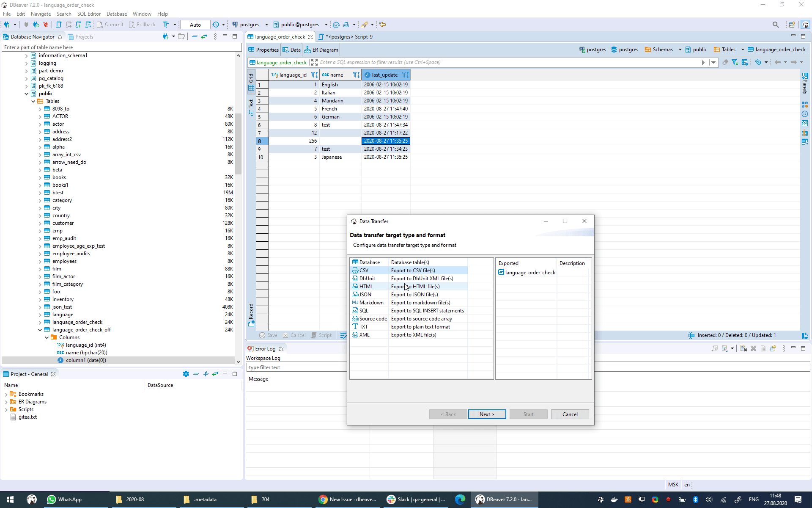
Task: Switch results to Record mode
Action: [251, 311]
